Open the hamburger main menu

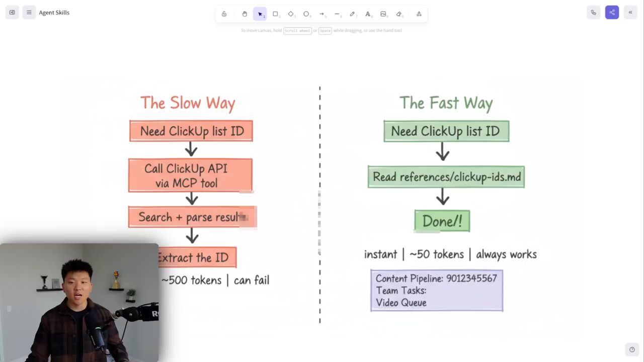pyautogui.click(x=29, y=13)
